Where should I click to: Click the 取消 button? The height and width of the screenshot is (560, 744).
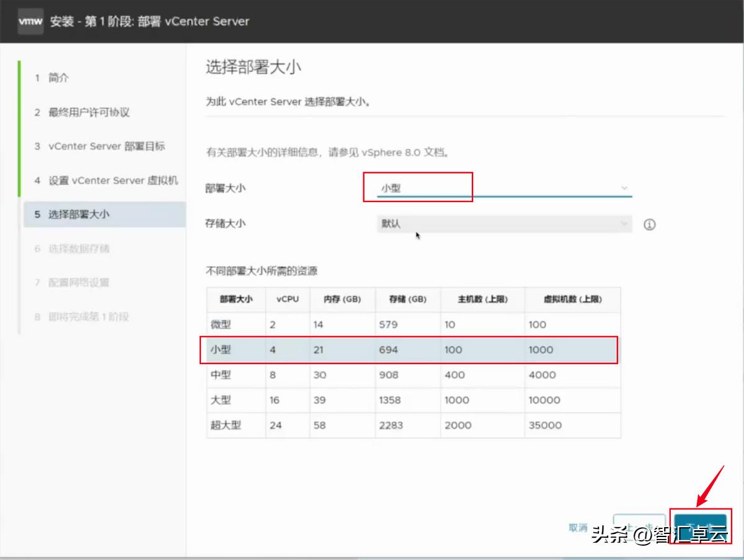(x=578, y=528)
